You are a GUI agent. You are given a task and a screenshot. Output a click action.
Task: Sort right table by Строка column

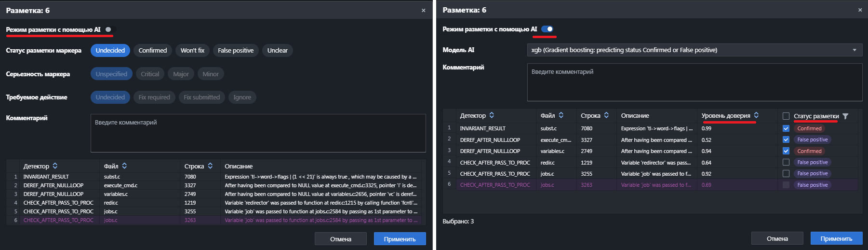606,115
